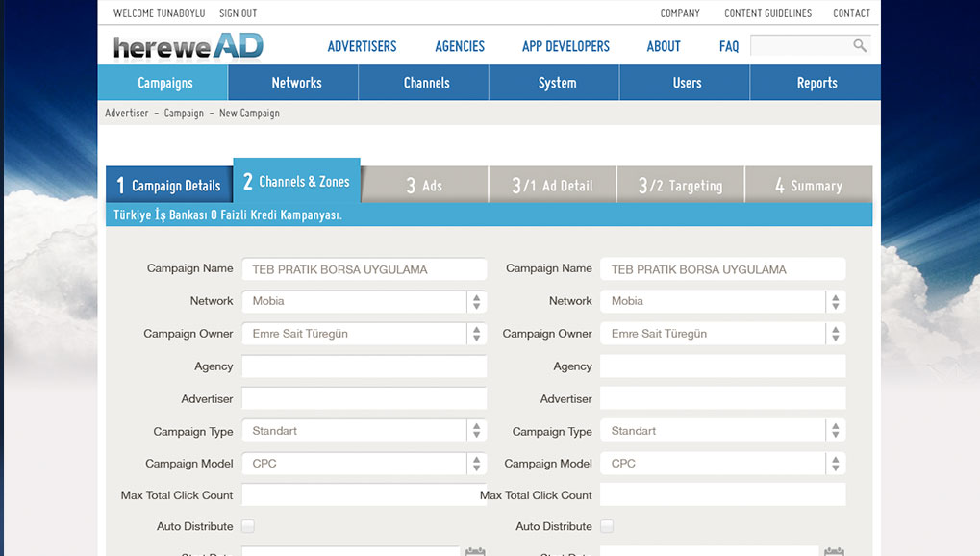Click the search magnifier icon

pos(860,45)
